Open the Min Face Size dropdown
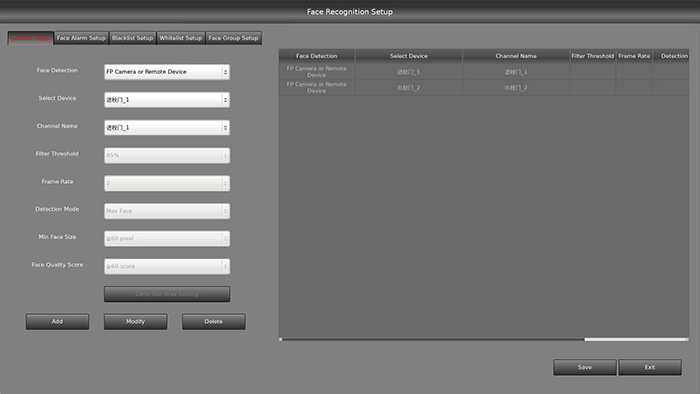Viewport: 700px width, 394px height. (x=167, y=239)
